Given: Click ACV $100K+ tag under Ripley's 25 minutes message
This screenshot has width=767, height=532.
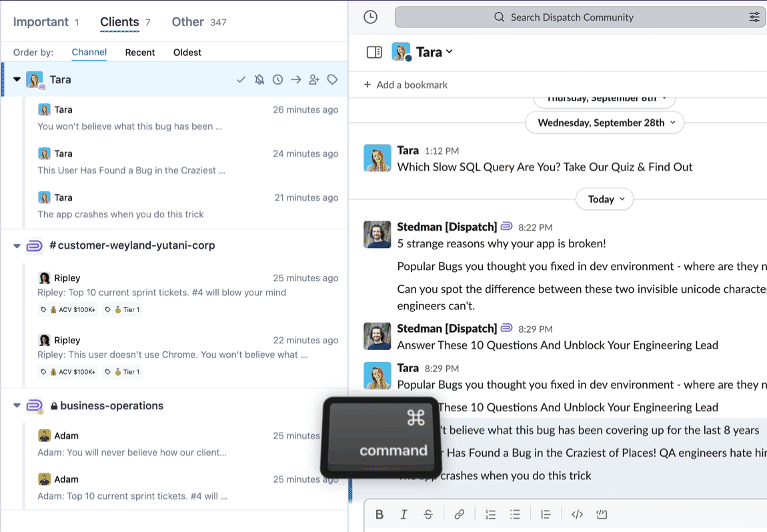Looking at the screenshot, I should pos(68,309).
